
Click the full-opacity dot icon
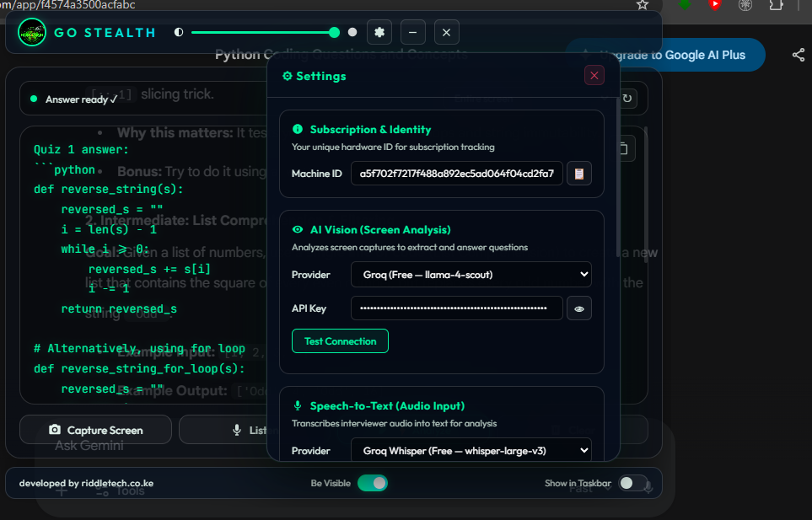click(352, 32)
